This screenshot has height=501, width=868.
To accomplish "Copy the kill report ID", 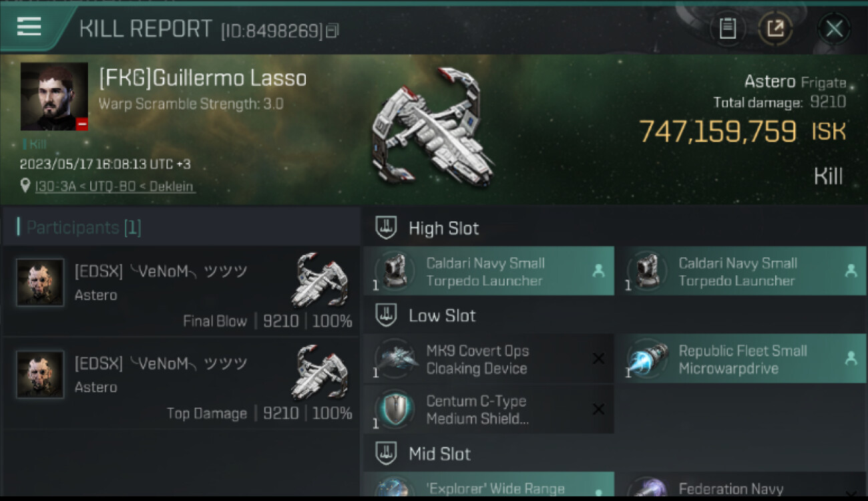I will 333,30.
